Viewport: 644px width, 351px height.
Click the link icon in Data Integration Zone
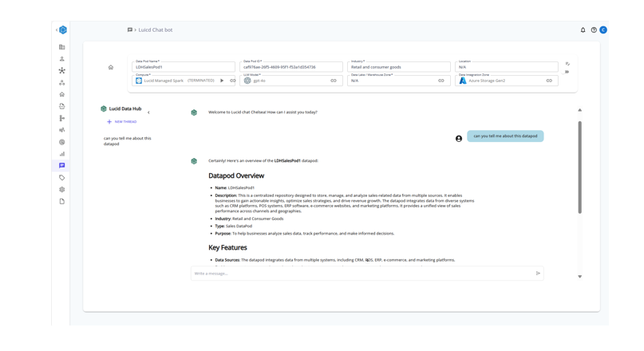coord(549,81)
